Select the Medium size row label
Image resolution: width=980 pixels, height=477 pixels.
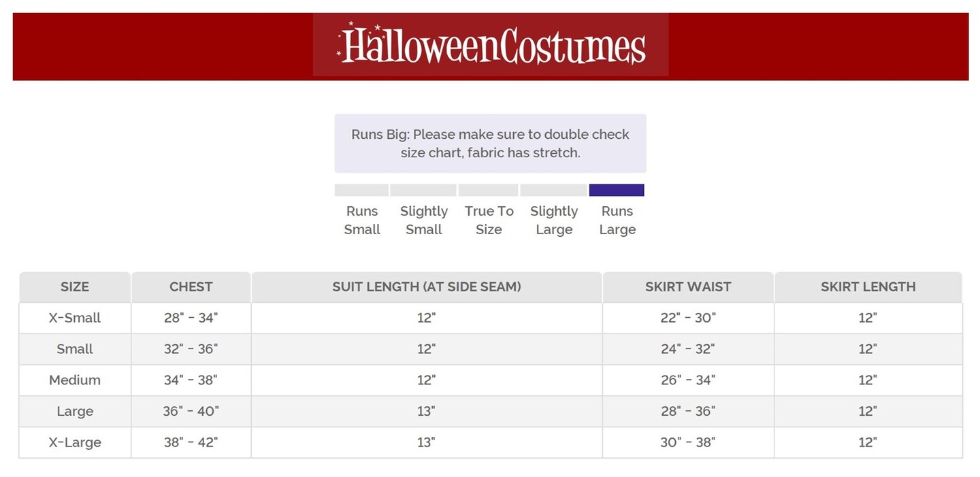[75, 380]
